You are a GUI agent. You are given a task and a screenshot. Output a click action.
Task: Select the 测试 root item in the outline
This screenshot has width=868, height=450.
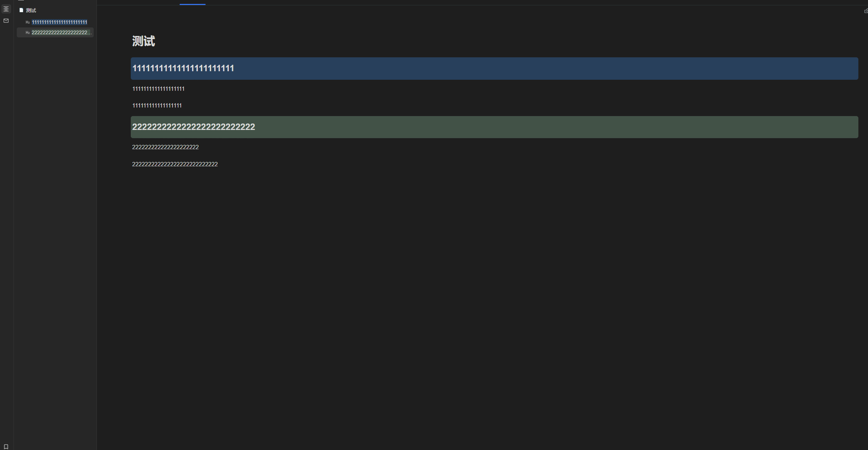(x=31, y=10)
